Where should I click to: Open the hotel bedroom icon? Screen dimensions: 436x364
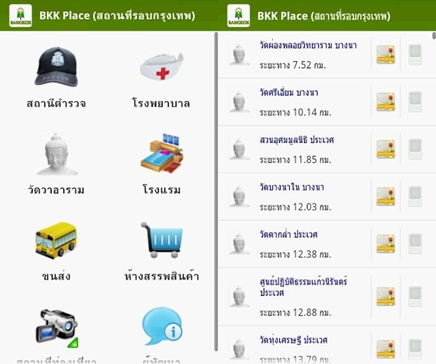point(162,153)
